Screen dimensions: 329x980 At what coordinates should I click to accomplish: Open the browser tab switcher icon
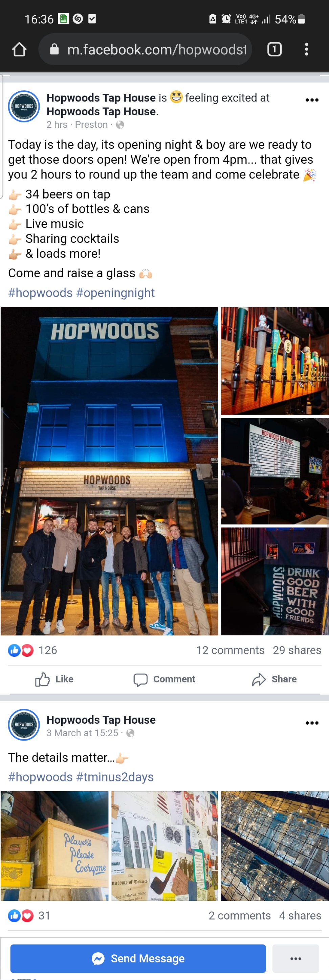(x=275, y=49)
